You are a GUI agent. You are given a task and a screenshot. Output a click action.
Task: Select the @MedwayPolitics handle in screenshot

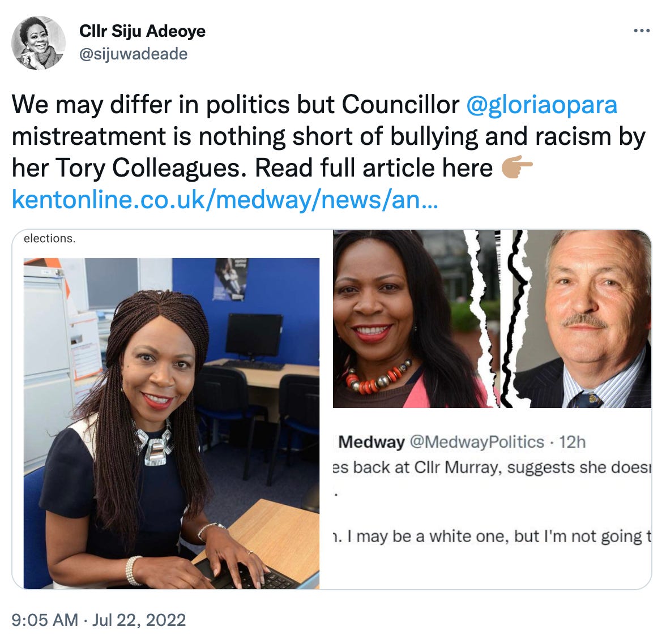click(x=477, y=442)
